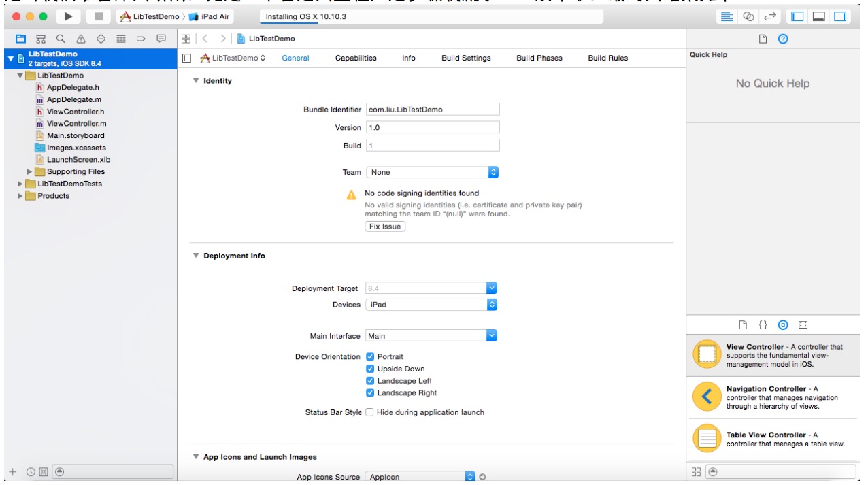Screen dimensions: 868x485
Task: Switch library to icon grid view
Action: 696,471
